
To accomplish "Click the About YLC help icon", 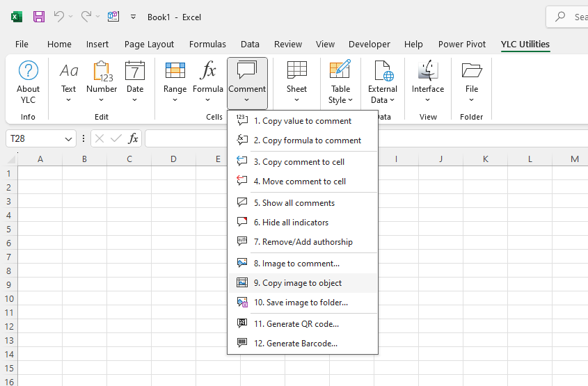I will point(28,71).
